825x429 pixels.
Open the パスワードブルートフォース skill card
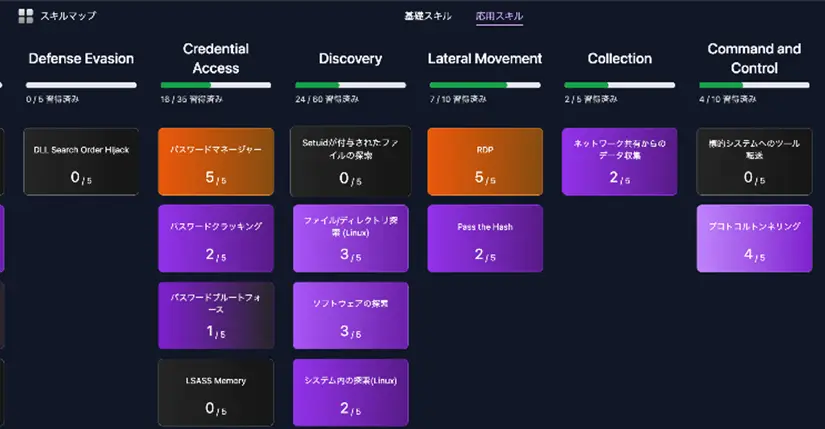216,316
